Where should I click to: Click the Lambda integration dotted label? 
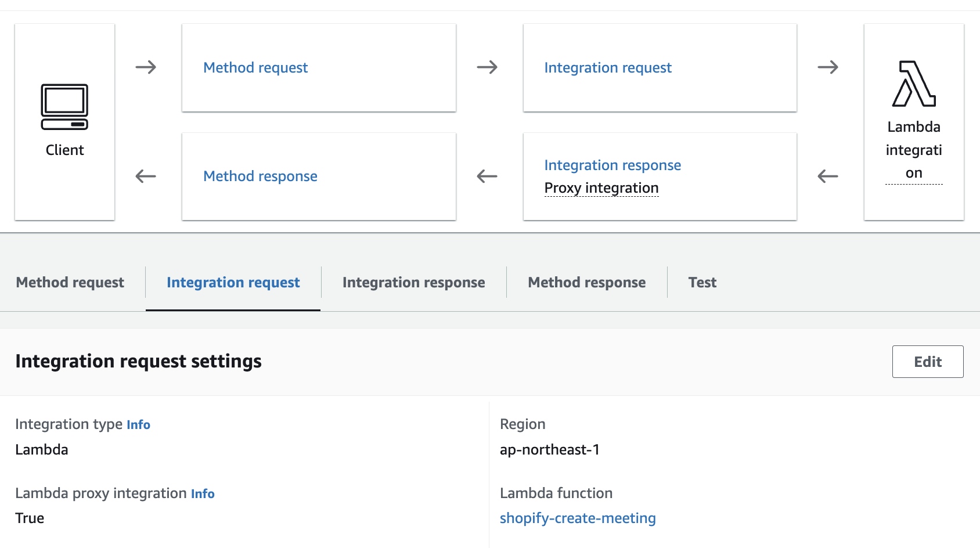pyautogui.click(x=913, y=150)
